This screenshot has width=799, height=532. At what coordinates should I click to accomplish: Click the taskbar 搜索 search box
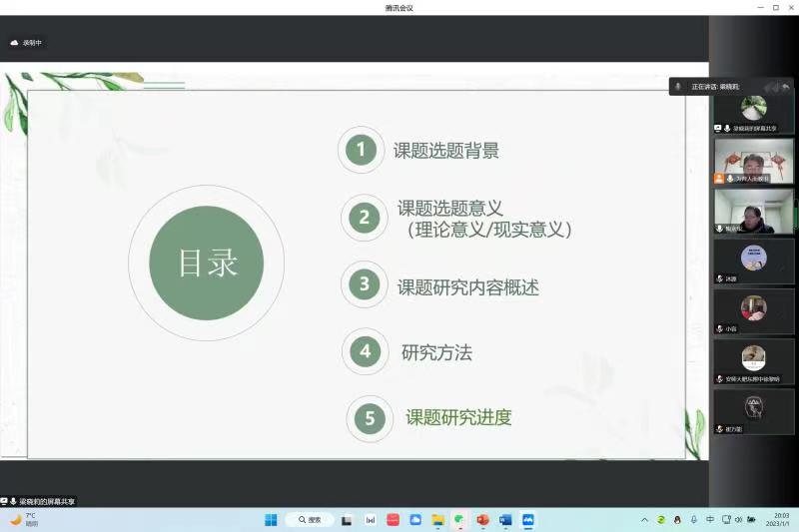[x=310, y=520]
